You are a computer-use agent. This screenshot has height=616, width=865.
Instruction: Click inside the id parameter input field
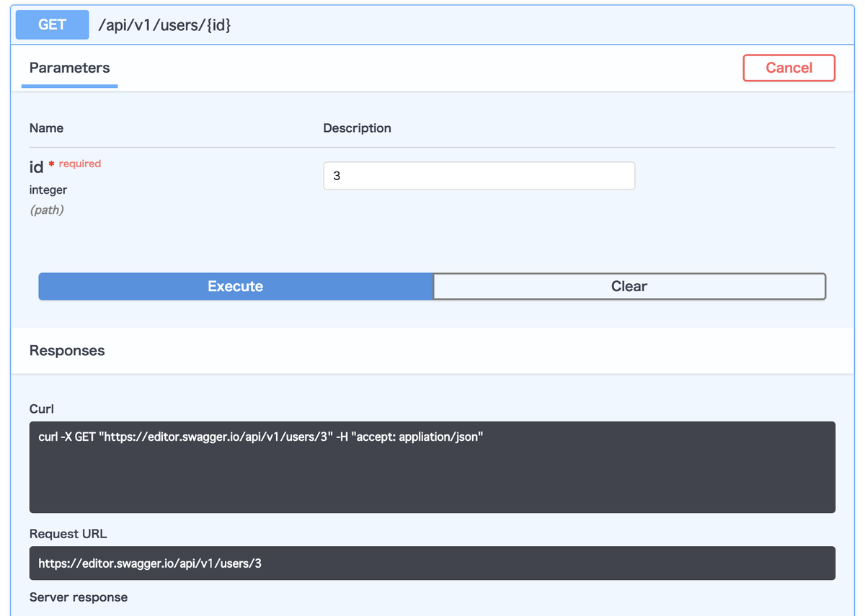pyautogui.click(x=479, y=175)
